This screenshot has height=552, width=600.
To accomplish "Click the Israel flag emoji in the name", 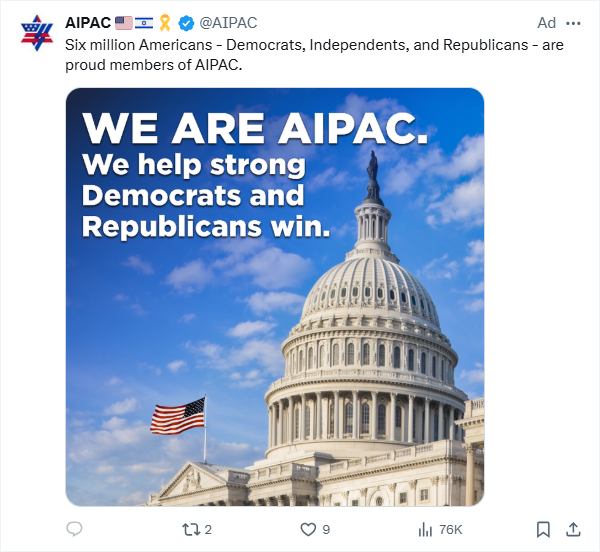I will coord(144,23).
